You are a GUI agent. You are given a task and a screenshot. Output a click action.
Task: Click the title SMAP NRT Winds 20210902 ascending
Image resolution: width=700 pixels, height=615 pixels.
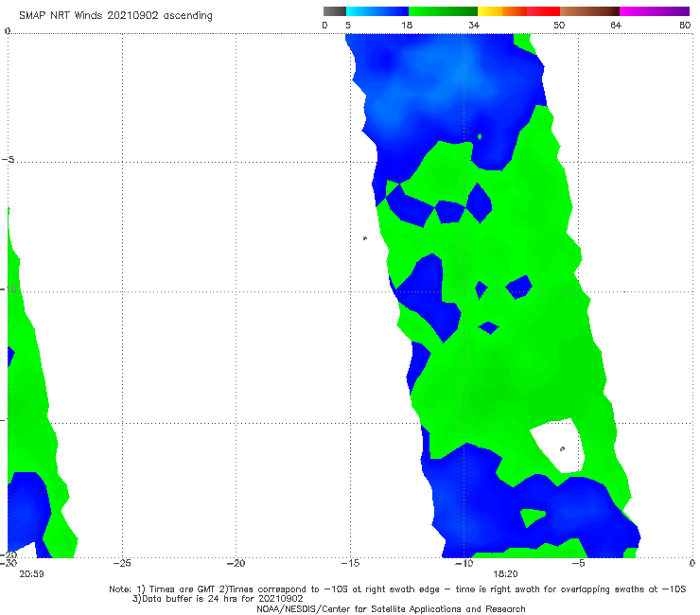point(115,16)
